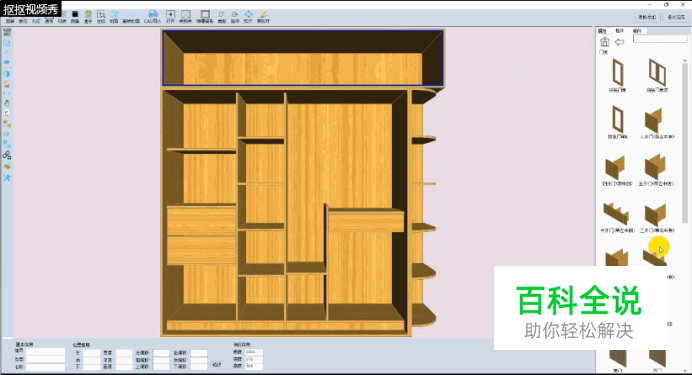Select the double door frame thumbnail

(657, 73)
